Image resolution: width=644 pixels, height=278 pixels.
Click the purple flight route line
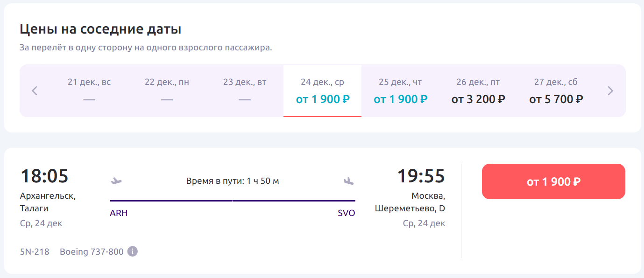(x=233, y=201)
